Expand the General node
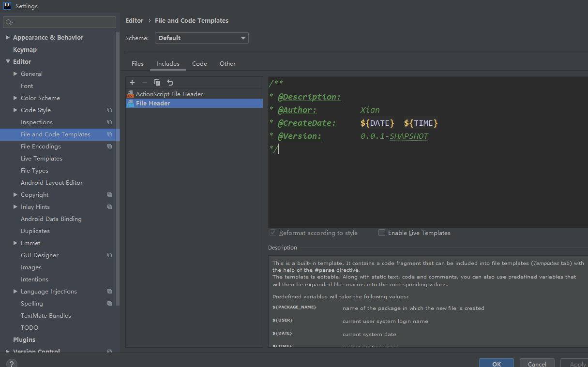The width and height of the screenshot is (588, 367). coord(15,74)
